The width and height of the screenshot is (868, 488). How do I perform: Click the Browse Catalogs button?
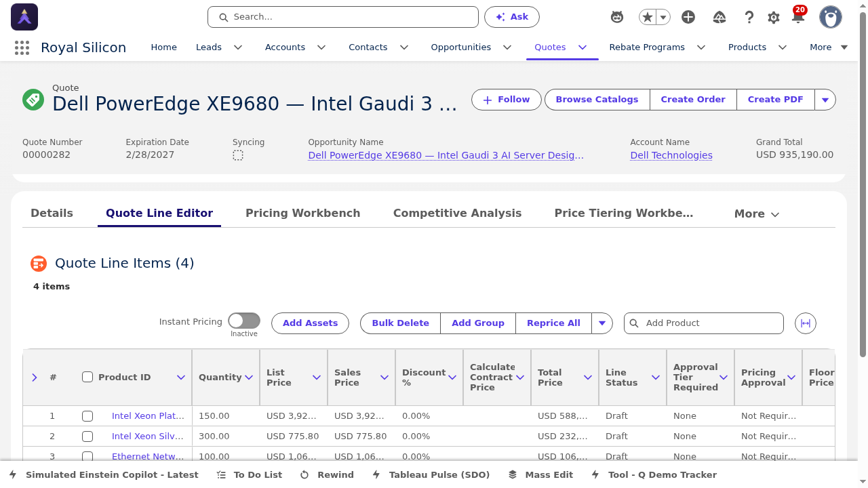pyautogui.click(x=597, y=100)
